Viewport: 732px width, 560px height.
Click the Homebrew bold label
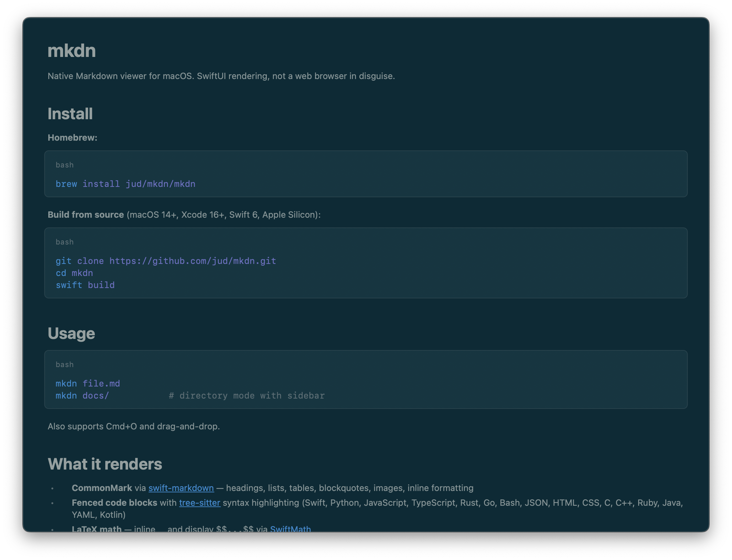(72, 137)
